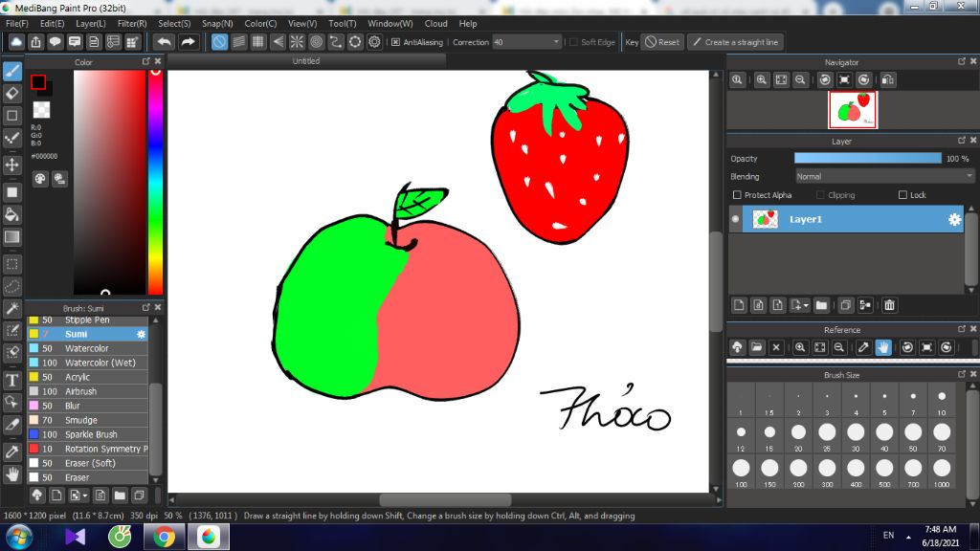Adjust the layer Opacity slider
This screenshot has width=980, height=551.
[867, 159]
